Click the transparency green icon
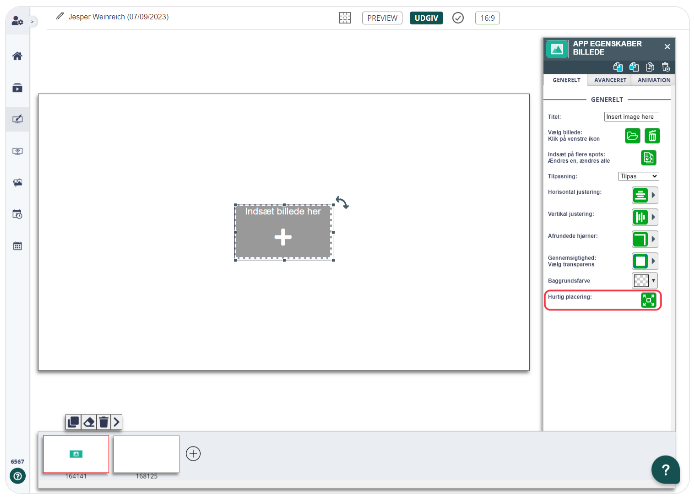Screen dimensions: 694x500 (640, 261)
